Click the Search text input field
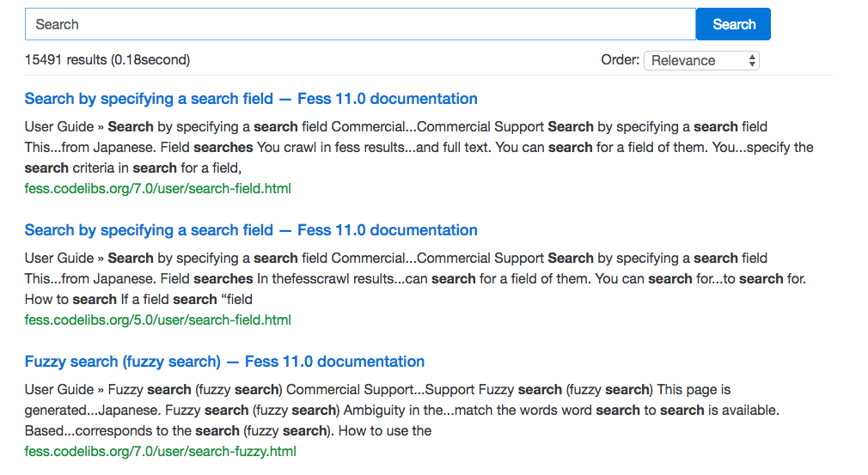The height and width of the screenshot is (475, 868). click(359, 24)
